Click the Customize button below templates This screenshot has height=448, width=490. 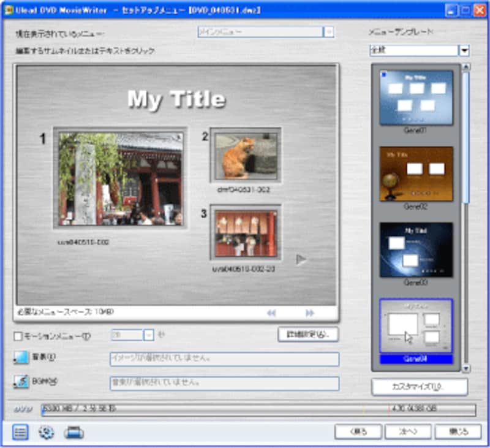click(x=420, y=387)
